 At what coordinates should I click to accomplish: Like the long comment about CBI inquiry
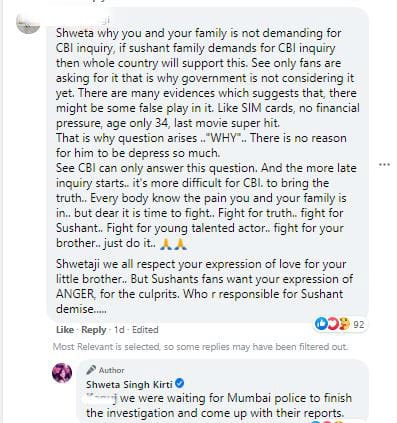(65, 330)
